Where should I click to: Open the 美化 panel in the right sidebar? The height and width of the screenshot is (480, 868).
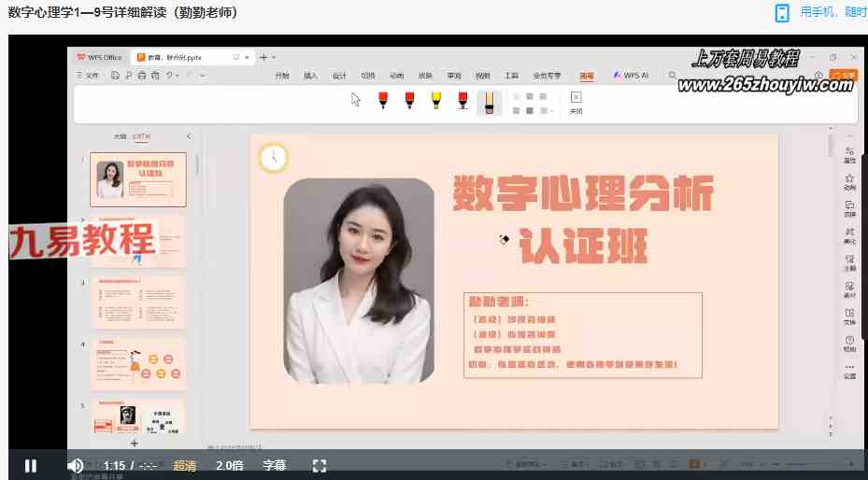pyautogui.click(x=849, y=235)
